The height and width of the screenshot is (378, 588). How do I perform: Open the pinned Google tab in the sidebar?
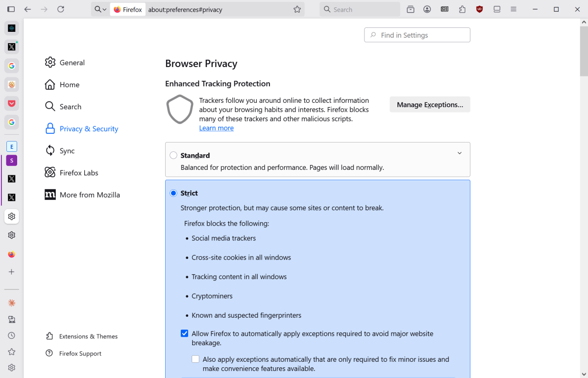point(11,66)
